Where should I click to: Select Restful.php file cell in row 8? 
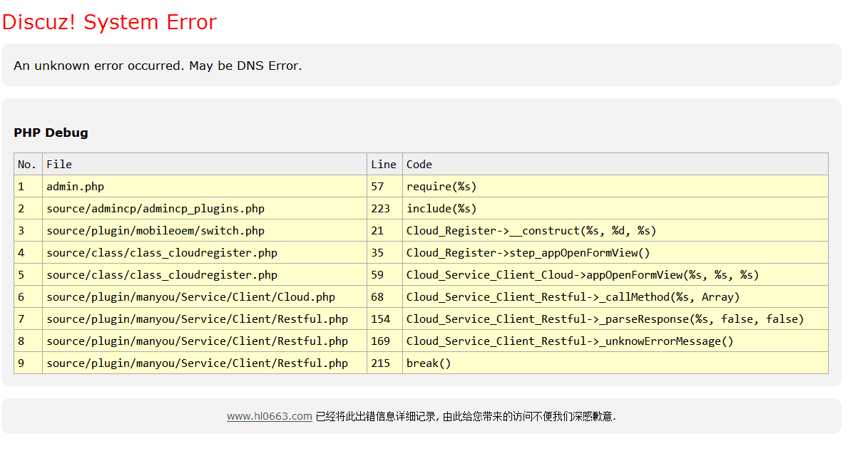click(x=205, y=341)
